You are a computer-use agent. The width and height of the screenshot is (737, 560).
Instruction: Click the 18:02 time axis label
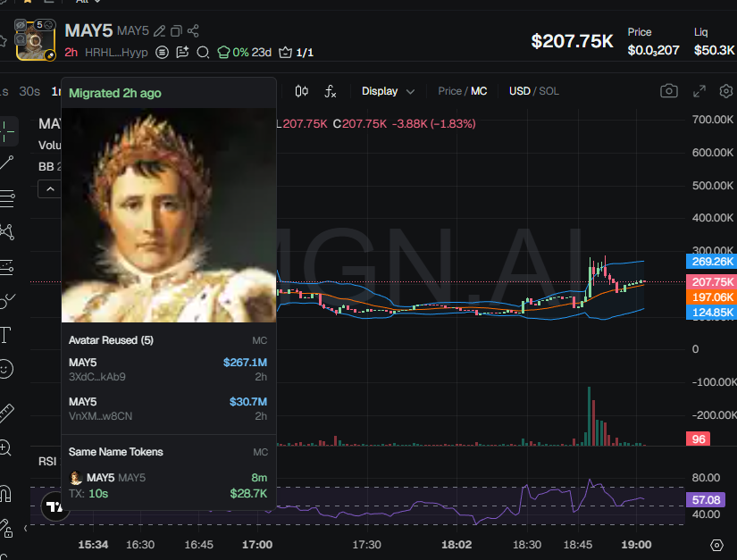(x=456, y=545)
